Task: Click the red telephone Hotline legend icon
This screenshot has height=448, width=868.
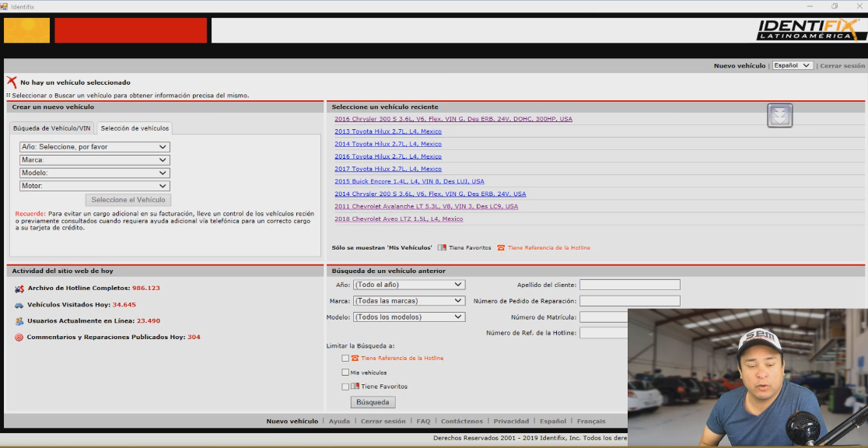Action: (501, 248)
